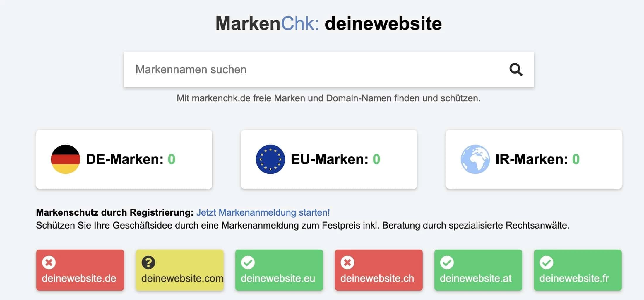Viewport: 644px width, 300px height.
Task: Select the deinewebsite.at domain tile
Action: (x=478, y=270)
